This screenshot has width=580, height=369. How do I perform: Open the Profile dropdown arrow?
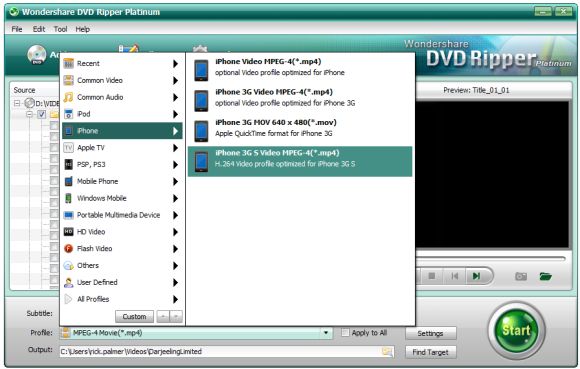[x=326, y=333]
